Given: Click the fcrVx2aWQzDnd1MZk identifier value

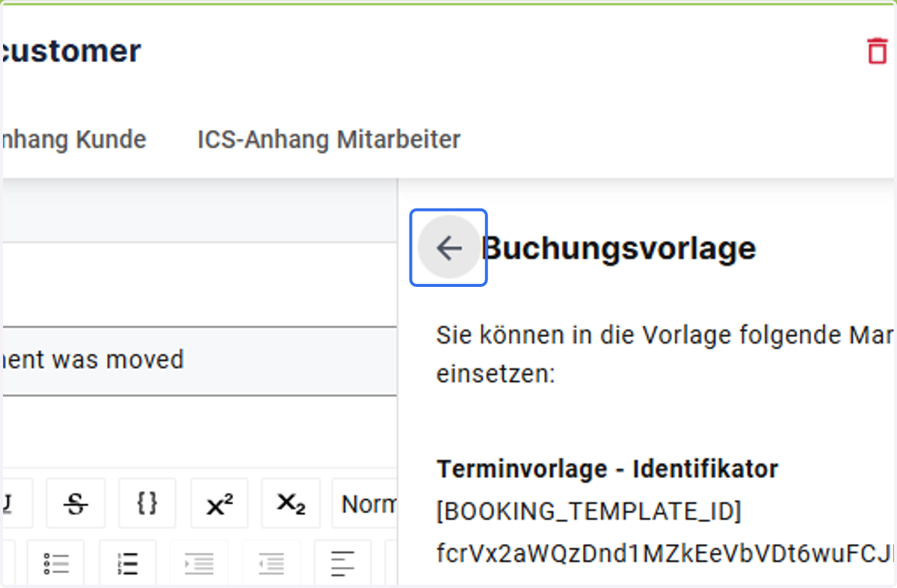Looking at the screenshot, I should 665,554.
